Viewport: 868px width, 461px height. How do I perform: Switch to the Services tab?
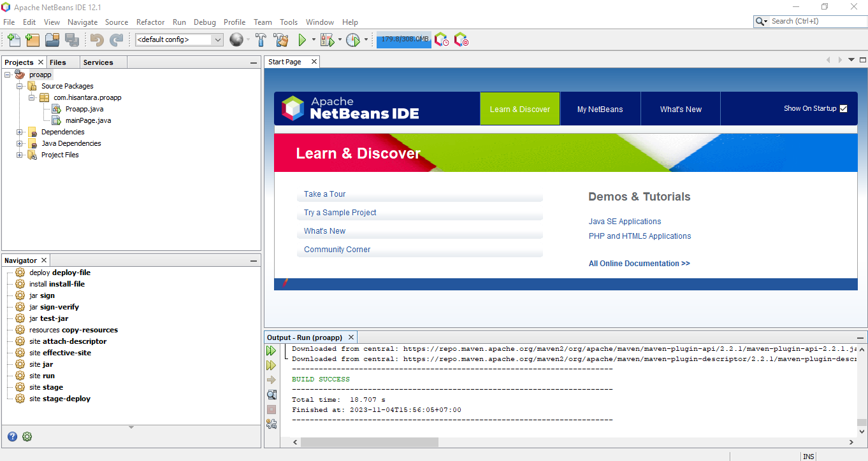click(x=98, y=62)
